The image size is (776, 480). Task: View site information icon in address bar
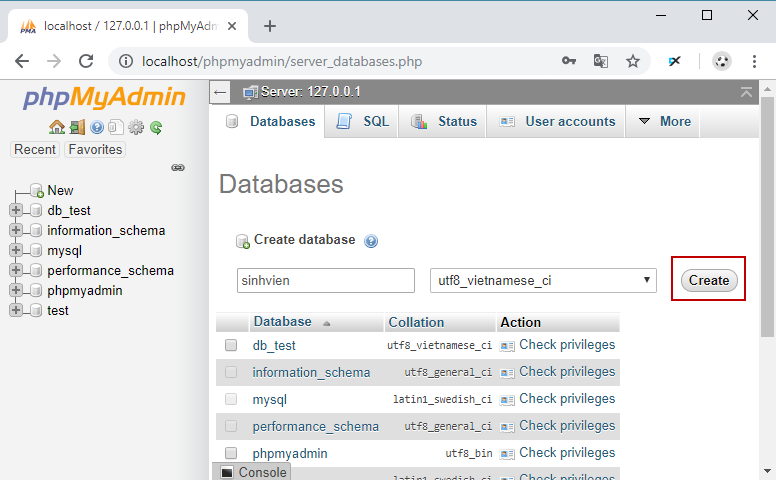[x=126, y=61]
